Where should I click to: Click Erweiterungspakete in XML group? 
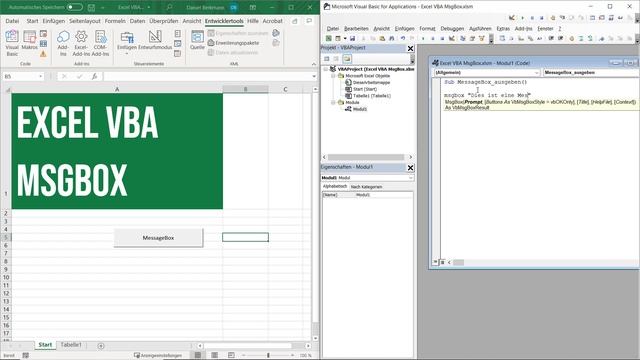coord(233,43)
